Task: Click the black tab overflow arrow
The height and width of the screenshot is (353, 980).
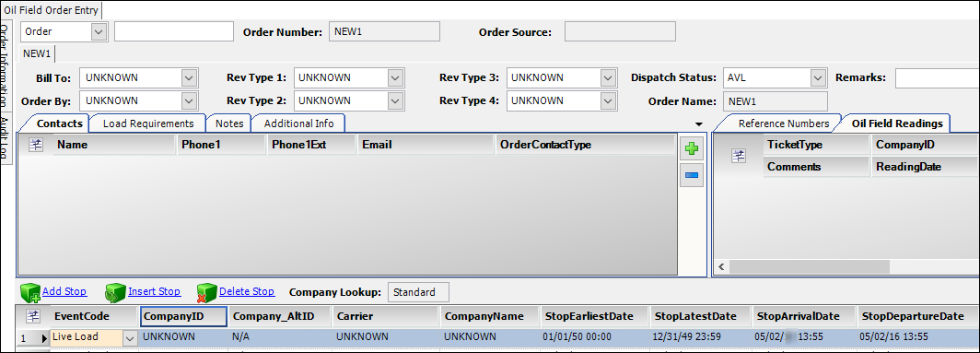Action: (x=699, y=124)
